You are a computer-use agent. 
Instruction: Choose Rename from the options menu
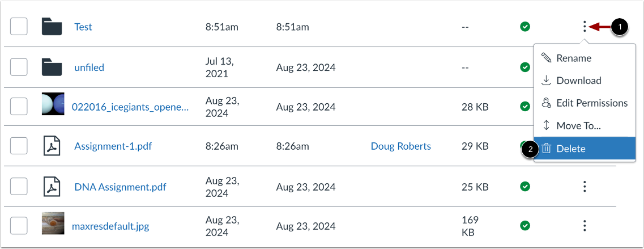573,58
